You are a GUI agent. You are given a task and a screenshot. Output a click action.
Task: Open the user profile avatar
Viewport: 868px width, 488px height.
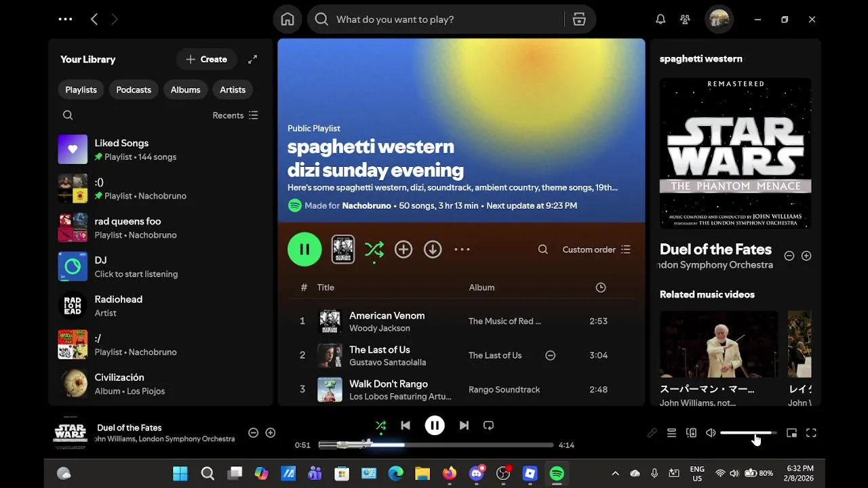point(719,19)
